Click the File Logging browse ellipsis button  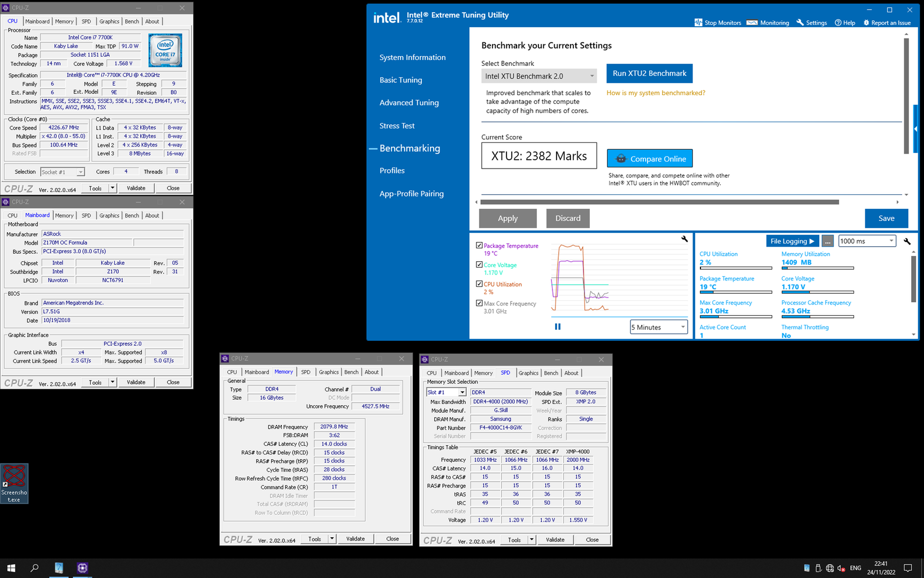828,241
